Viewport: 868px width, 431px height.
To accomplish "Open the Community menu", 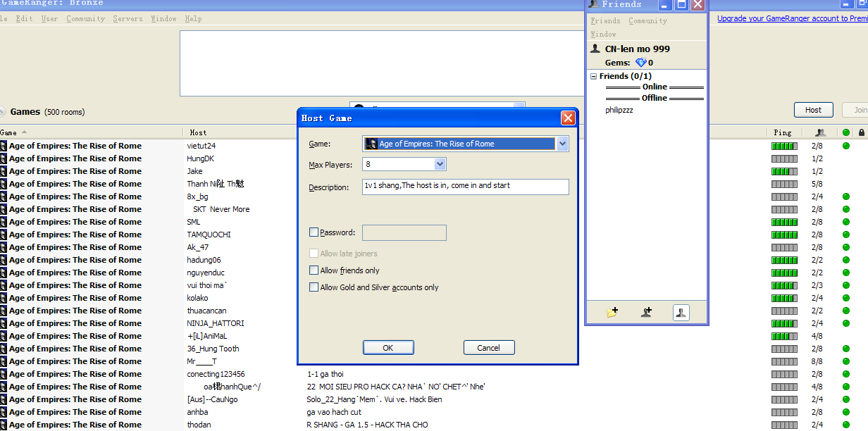I will pos(85,18).
